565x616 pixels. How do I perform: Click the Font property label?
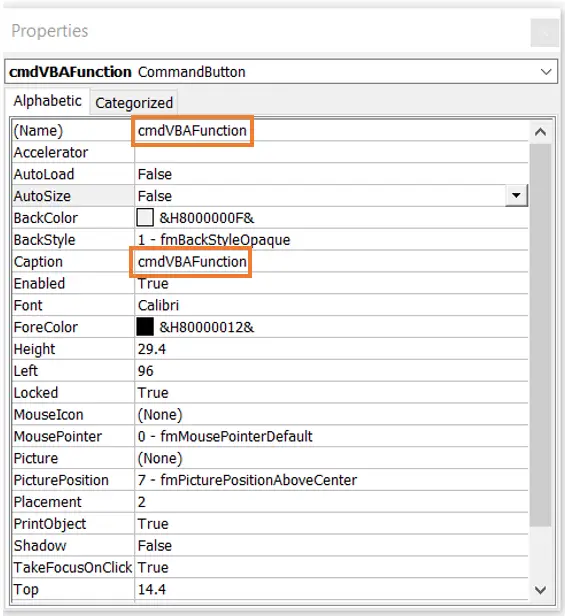pos(28,305)
